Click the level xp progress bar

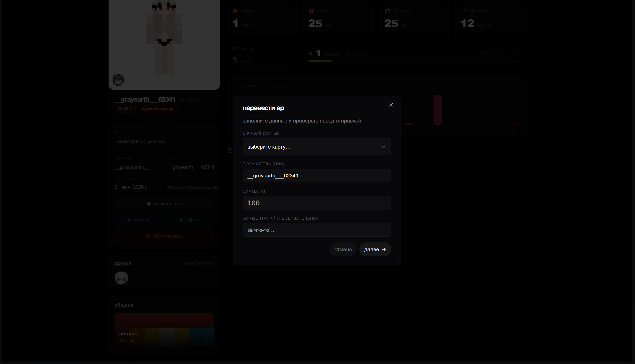pyautogui.click(x=414, y=61)
